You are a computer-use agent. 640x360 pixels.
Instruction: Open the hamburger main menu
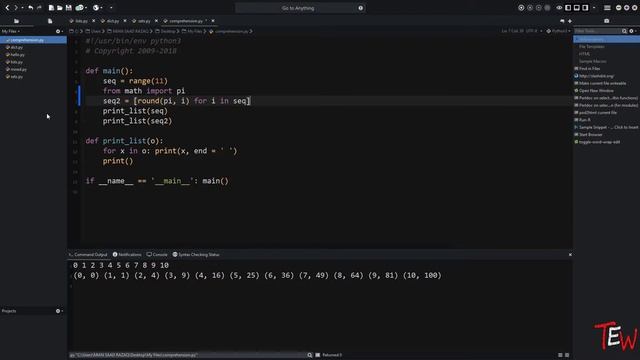(x=607, y=8)
